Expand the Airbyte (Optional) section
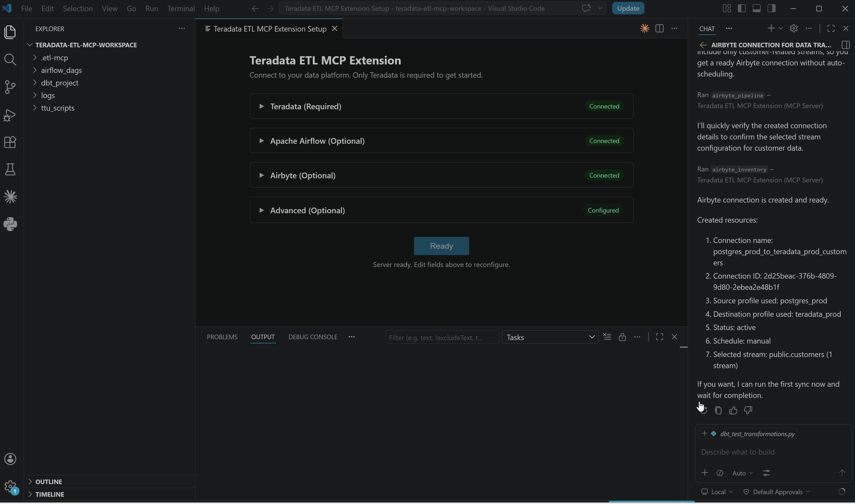The height and width of the screenshot is (504, 855). point(441,175)
